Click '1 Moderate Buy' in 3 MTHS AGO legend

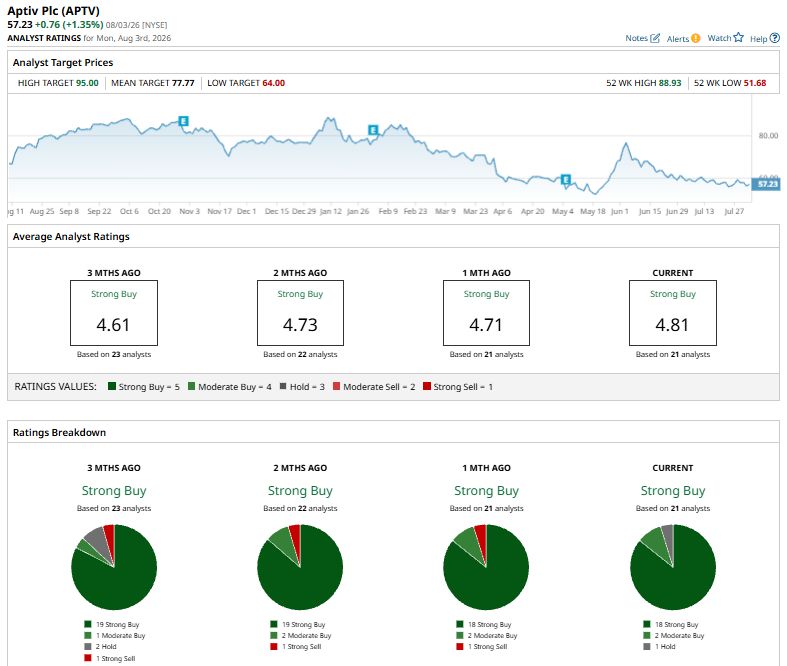(120, 635)
